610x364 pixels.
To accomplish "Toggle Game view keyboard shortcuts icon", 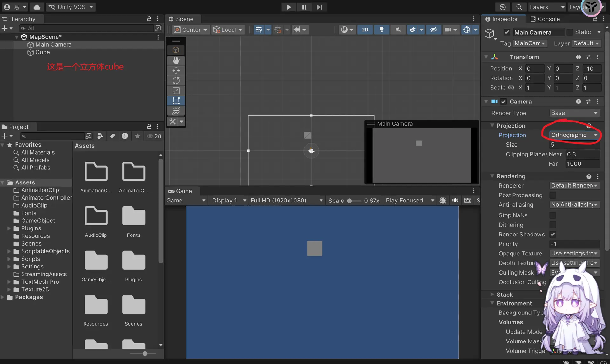I will pos(468,200).
